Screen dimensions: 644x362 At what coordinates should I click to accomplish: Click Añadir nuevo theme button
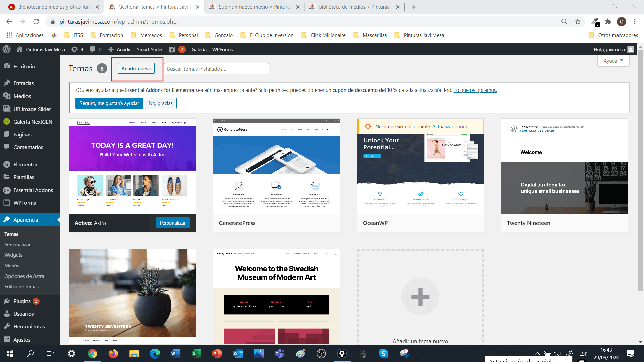136,68
